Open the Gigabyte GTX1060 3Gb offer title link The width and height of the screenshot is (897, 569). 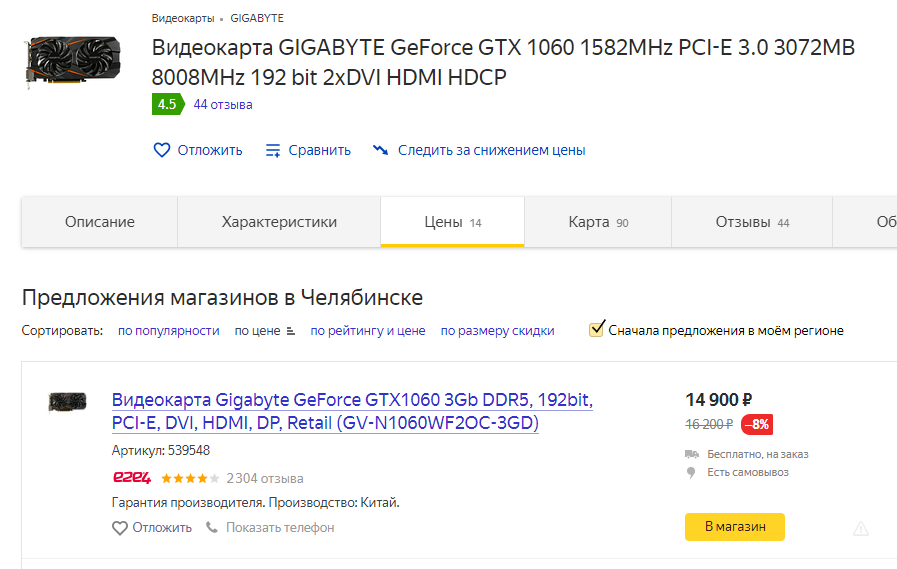(352, 412)
